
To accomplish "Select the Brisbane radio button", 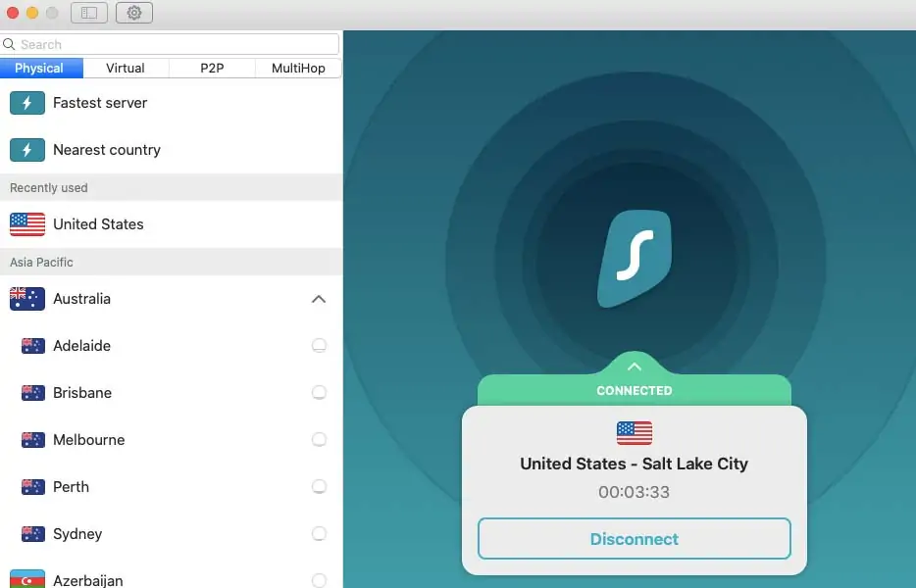I will (x=319, y=392).
